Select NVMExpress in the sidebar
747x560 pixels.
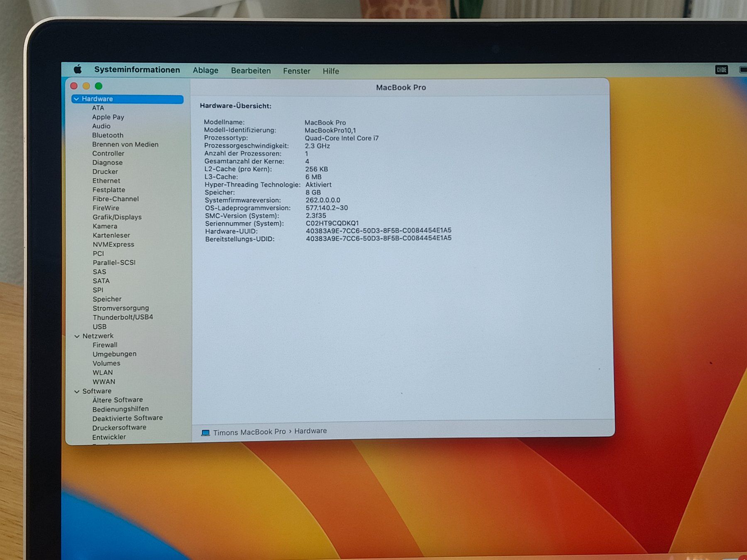[113, 245]
